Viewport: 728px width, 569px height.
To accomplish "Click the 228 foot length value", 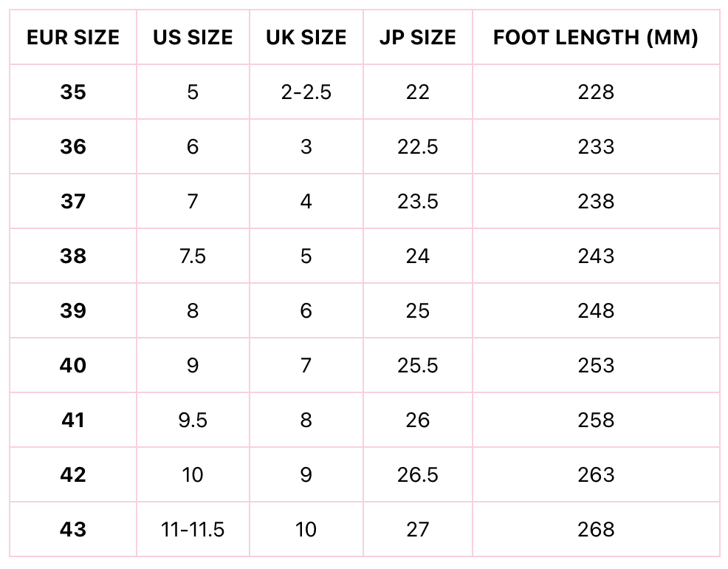I will (x=595, y=92).
